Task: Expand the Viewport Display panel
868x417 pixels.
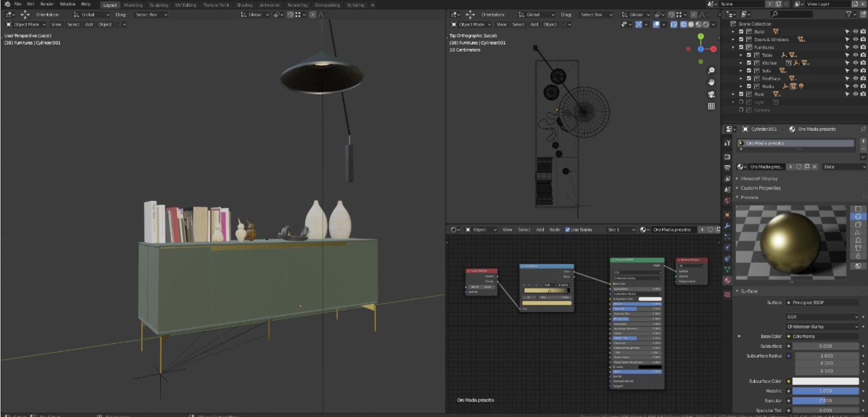Action: 759,179
